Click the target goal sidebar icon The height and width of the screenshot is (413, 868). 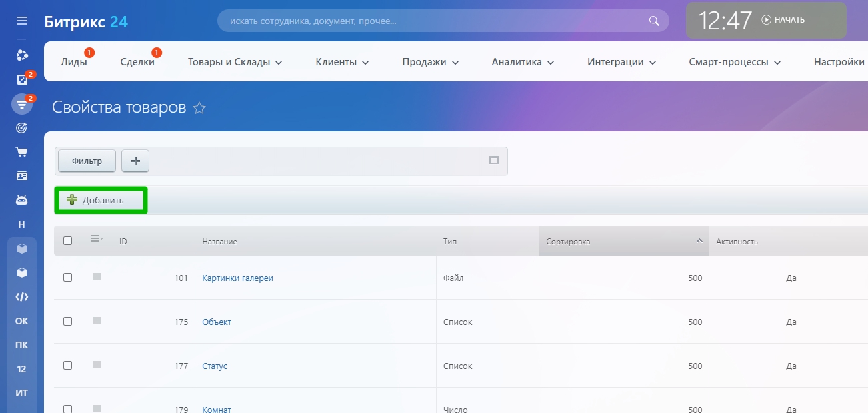click(22, 128)
